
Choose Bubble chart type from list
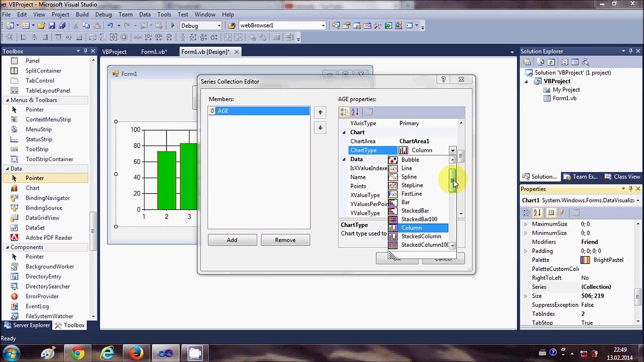[410, 159]
